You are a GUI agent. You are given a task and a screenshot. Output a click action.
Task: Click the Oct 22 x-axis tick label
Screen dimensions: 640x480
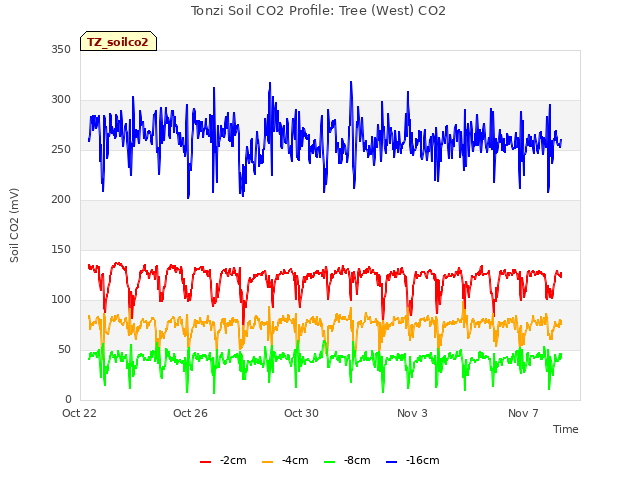coord(79,413)
